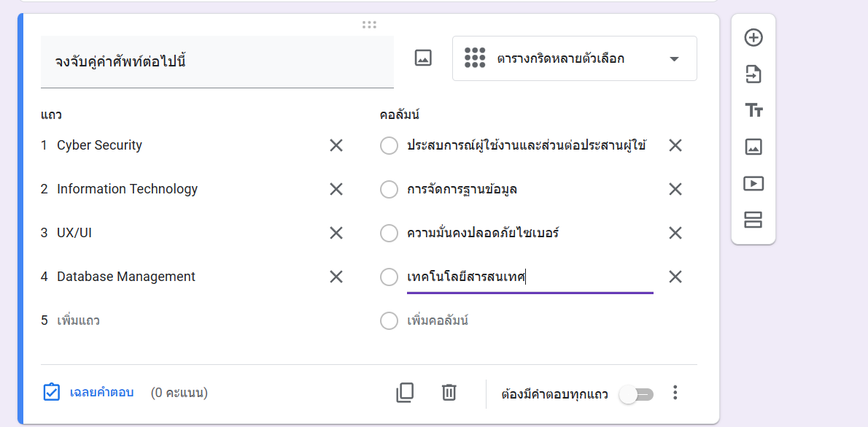Remove the UX/UI row

[x=336, y=233]
